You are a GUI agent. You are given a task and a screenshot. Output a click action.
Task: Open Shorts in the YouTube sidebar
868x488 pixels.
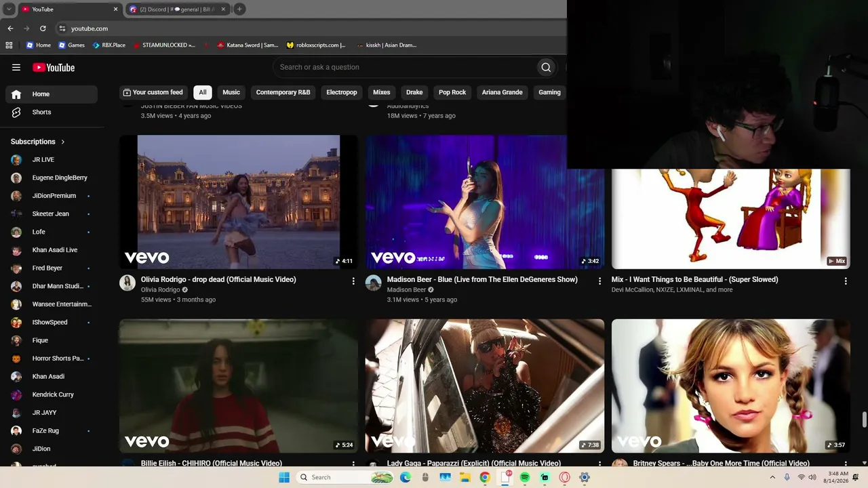coord(52,112)
